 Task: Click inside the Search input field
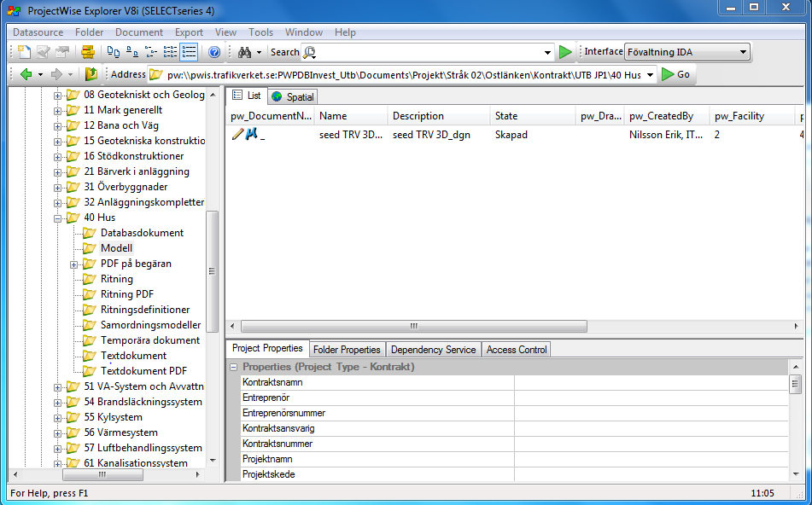[x=429, y=52]
